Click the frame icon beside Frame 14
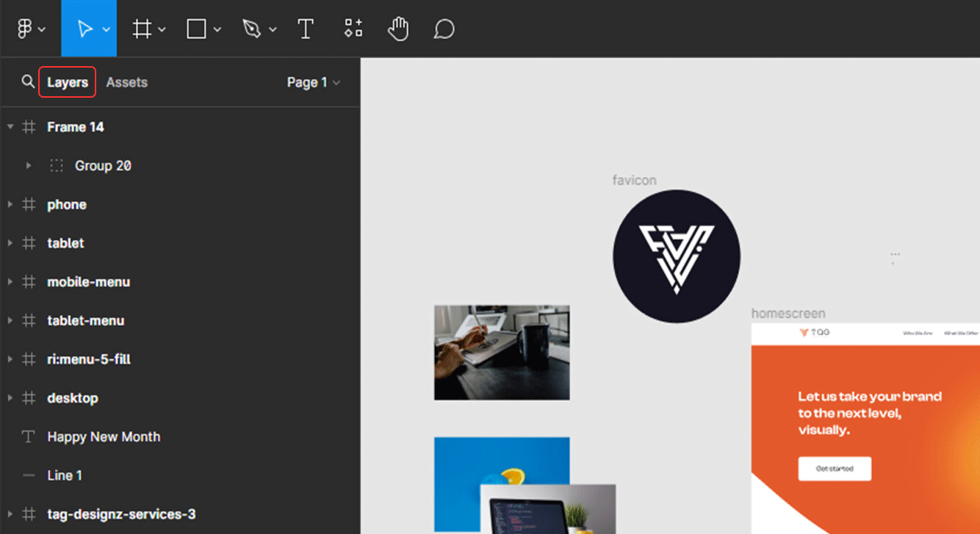Screen dimensions: 980x534 click(29, 127)
